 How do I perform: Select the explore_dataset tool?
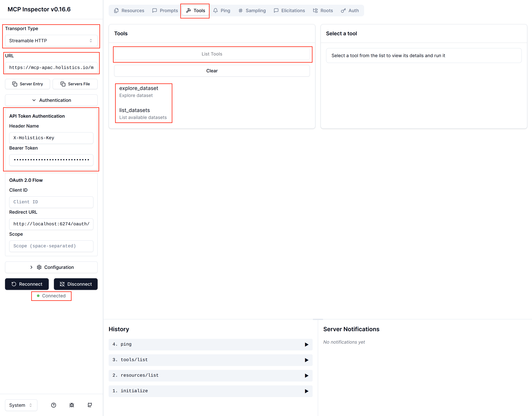[212, 92]
